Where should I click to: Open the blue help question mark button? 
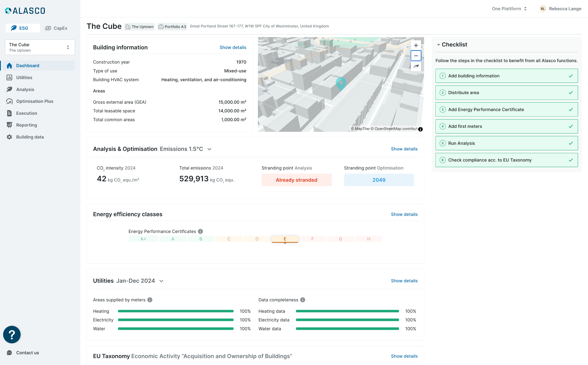(12, 334)
